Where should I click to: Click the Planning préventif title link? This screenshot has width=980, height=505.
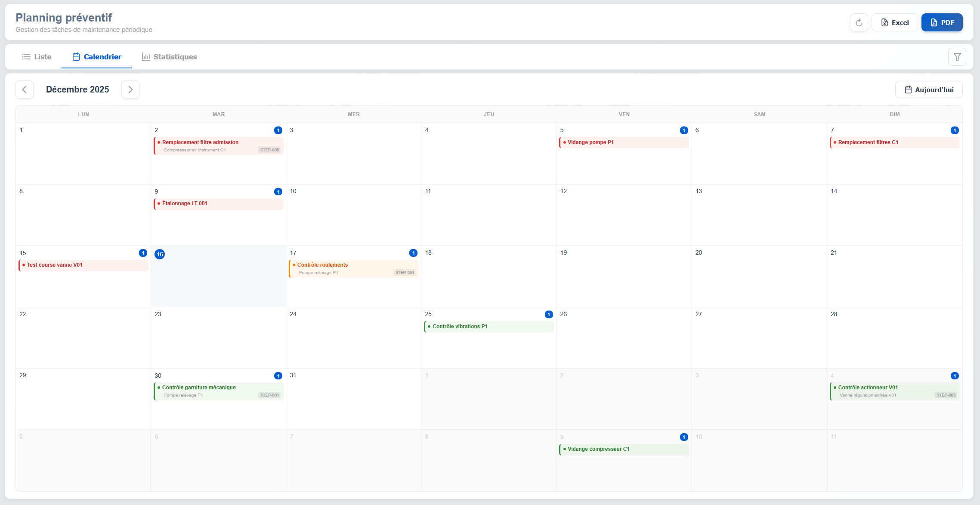click(63, 18)
